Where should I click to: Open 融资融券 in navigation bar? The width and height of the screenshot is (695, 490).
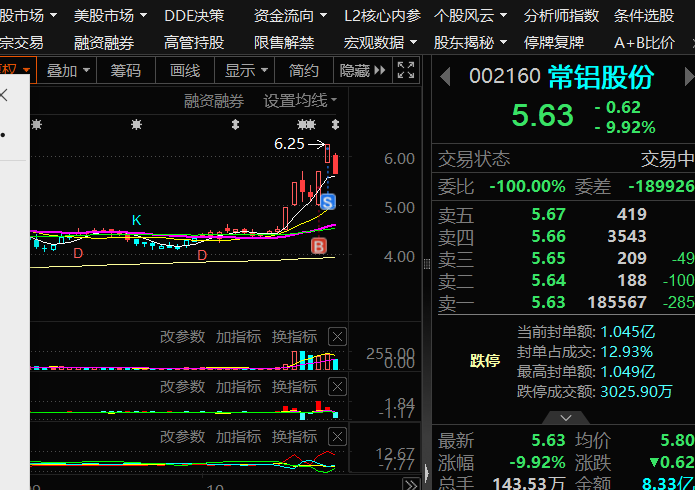(x=104, y=43)
